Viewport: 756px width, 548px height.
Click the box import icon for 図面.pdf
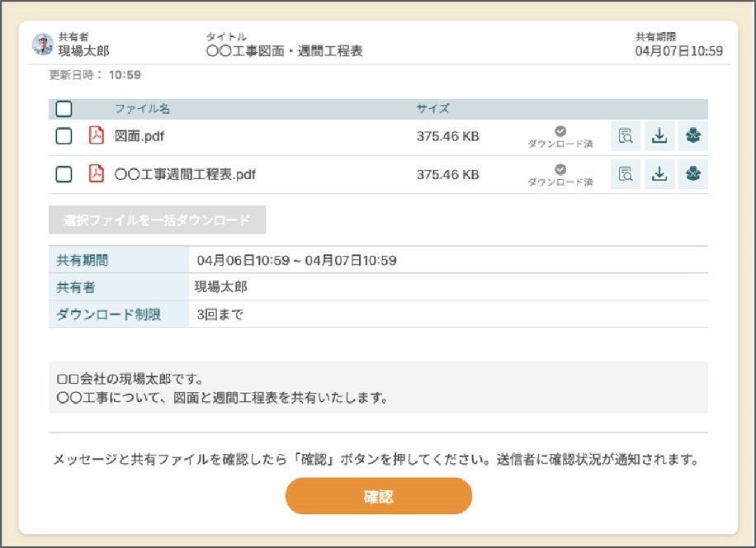[692, 136]
